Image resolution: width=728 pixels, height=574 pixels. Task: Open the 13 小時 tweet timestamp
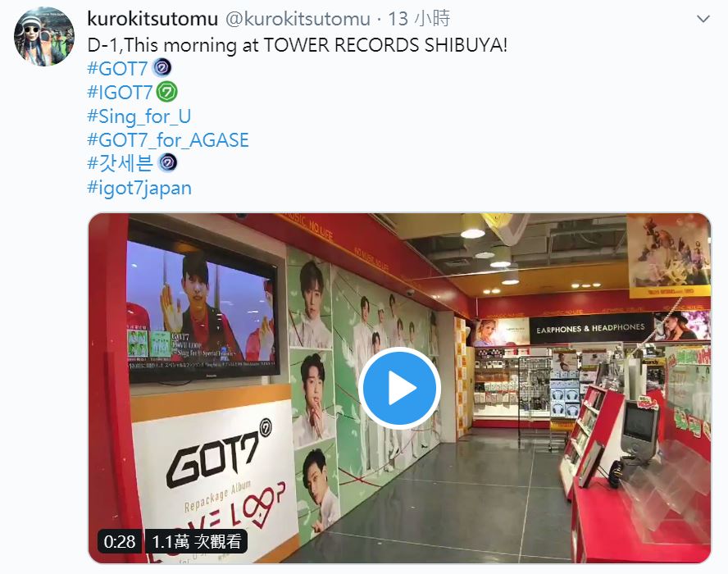(x=419, y=19)
